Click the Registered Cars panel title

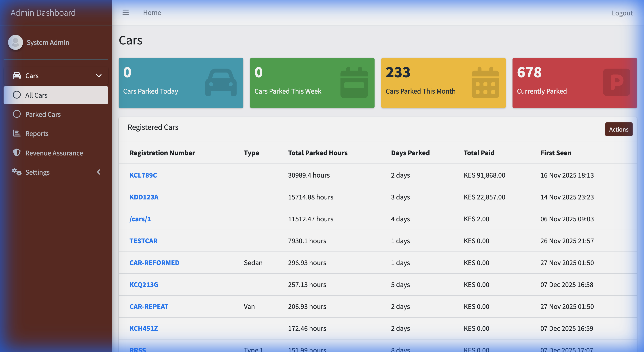(x=153, y=127)
